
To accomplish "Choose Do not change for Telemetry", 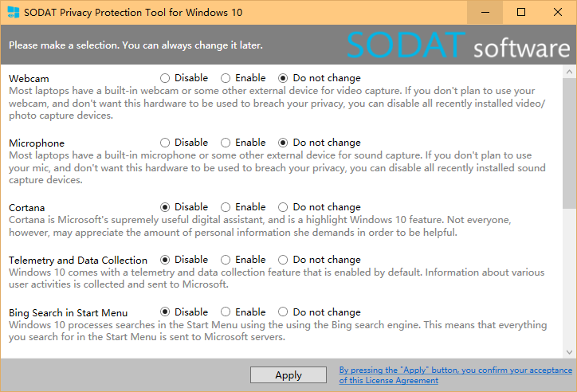I will 283,260.
